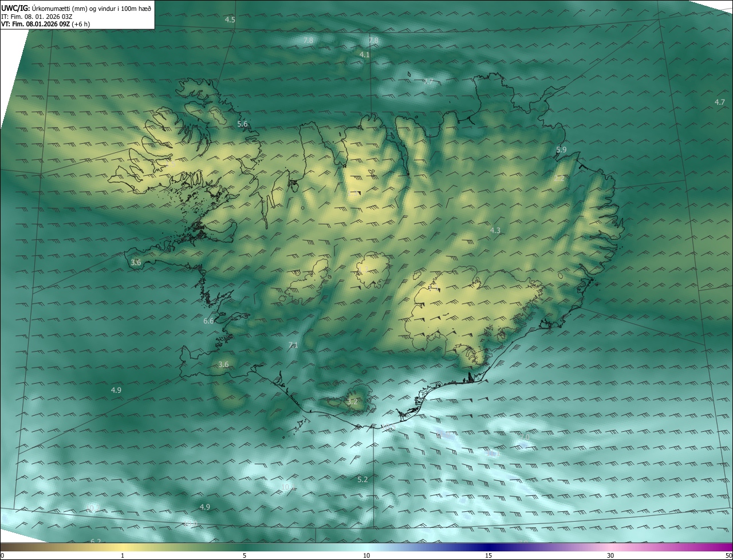Click the colorbar tick label 10
Screen dimensions: 733x560
[x=366, y=555]
